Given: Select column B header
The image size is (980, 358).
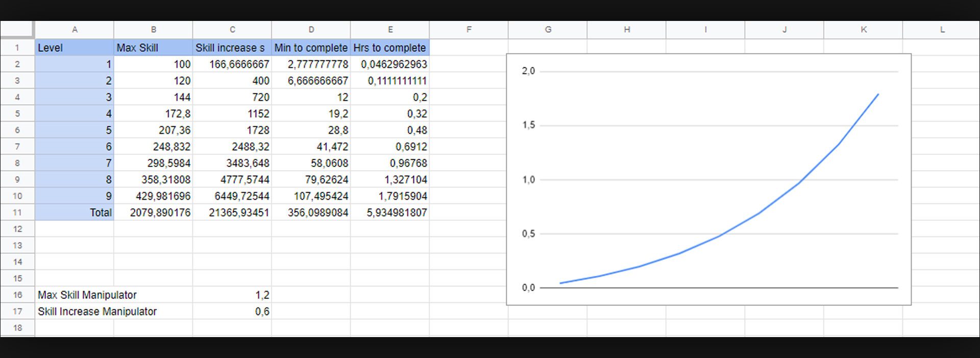Looking at the screenshot, I should 153,30.
